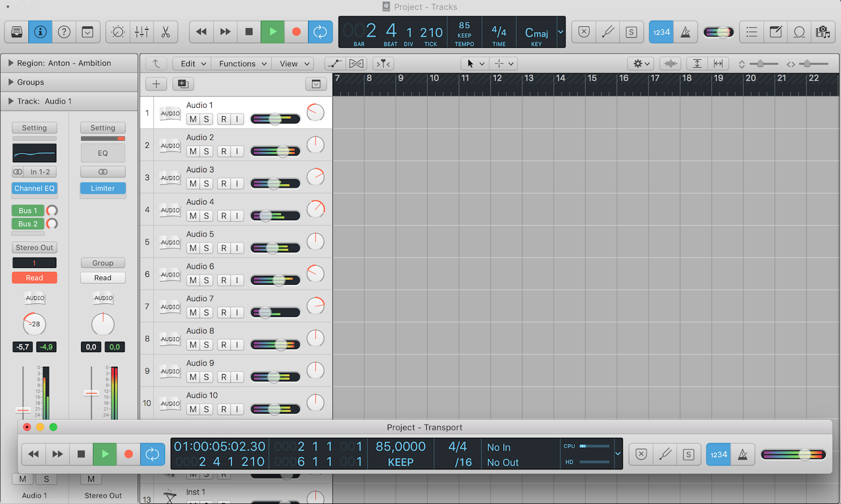The width and height of the screenshot is (841, 504).
Task: Click the track area back arrow button
Action: point(156,64)
